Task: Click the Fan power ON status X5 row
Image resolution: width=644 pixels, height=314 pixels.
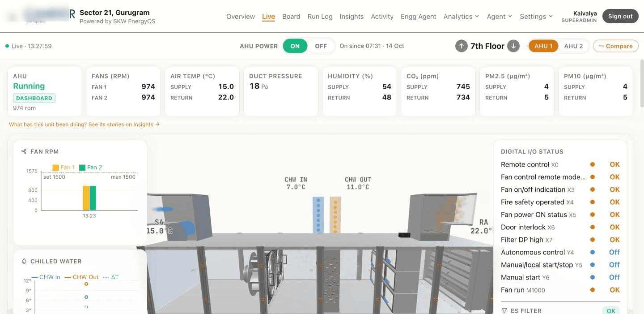Action: pyautogui.click(x=560, y=215)
